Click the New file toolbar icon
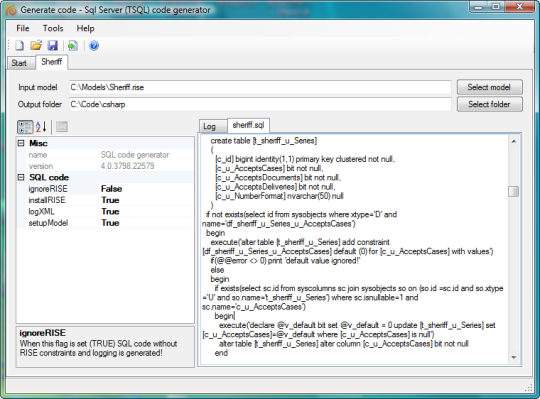 19,45
